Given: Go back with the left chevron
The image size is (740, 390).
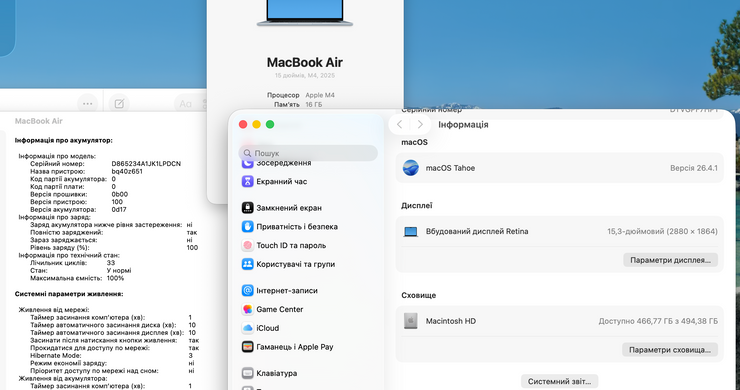Looking at the screenshot, I should pyautogui.click(x=400, y=125).
